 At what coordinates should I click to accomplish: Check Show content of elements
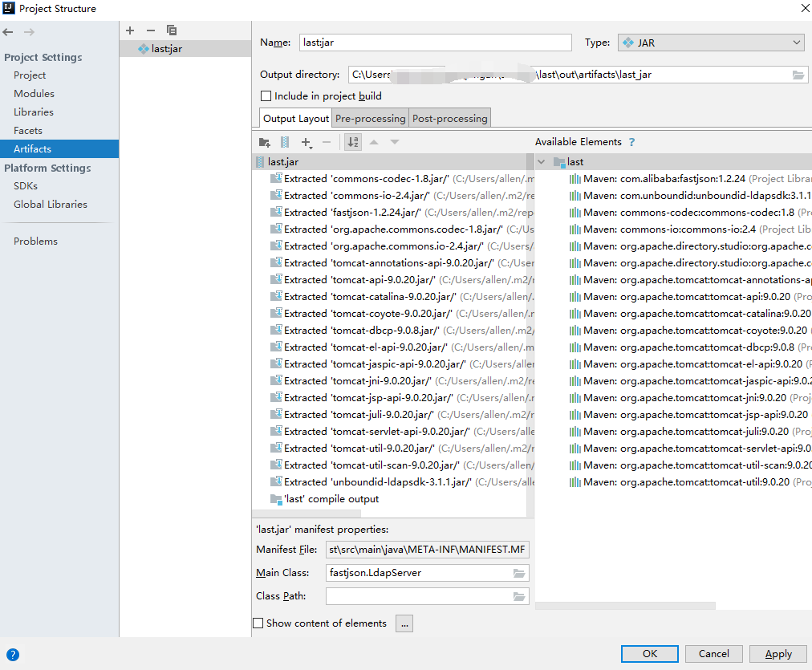[258, 623]
